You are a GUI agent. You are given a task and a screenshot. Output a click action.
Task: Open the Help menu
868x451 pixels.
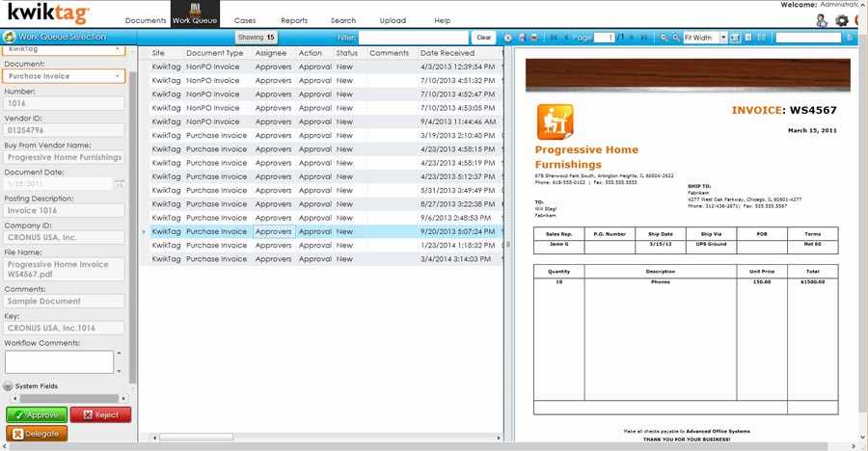pyautogui.click(x=443, y=20)
